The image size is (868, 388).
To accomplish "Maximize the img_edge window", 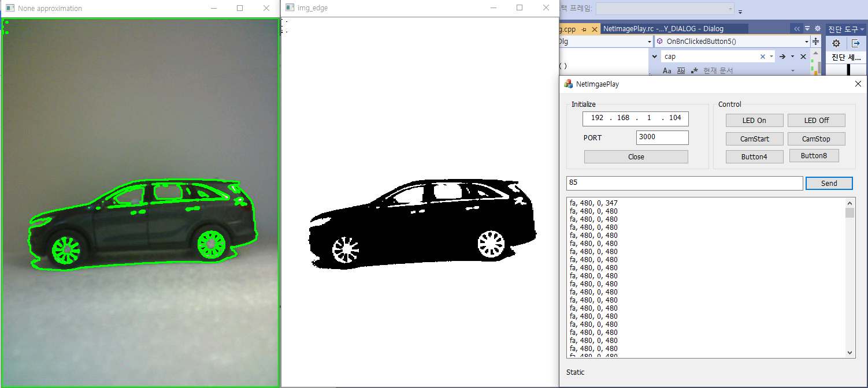I will pos(520,8).
